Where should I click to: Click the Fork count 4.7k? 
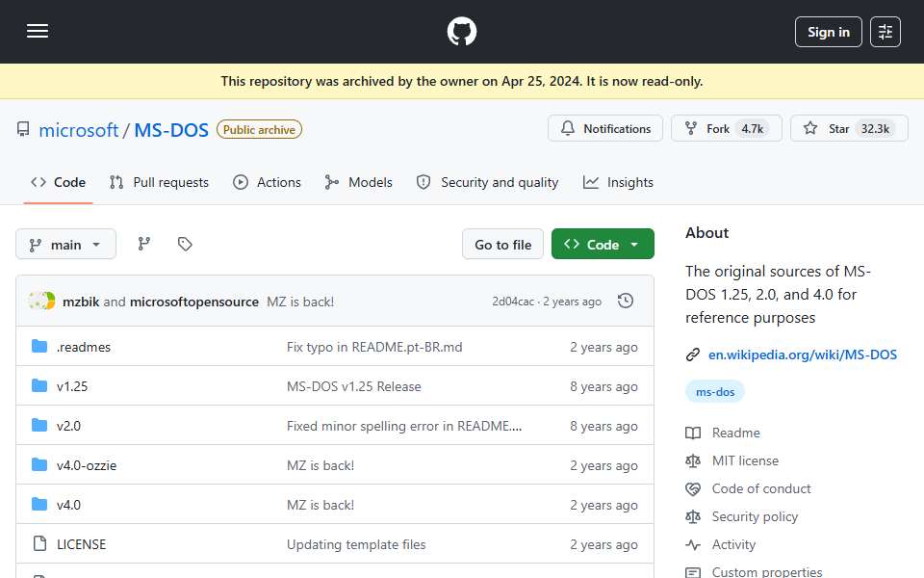(752, 128)
